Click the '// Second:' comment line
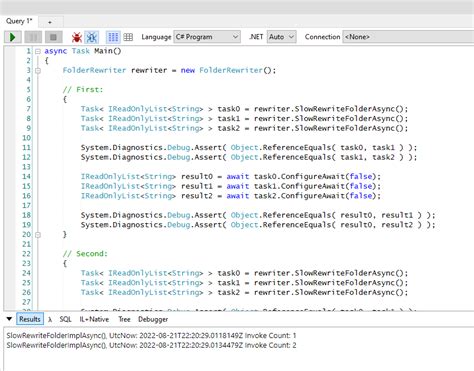 (85, 254)
